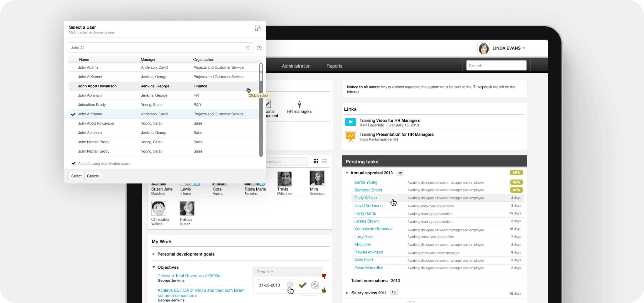Deselect the checked John A Kramer row
The width and height of the screenshot is (644, 303).
pyautogui.click(x=164, y=114)
